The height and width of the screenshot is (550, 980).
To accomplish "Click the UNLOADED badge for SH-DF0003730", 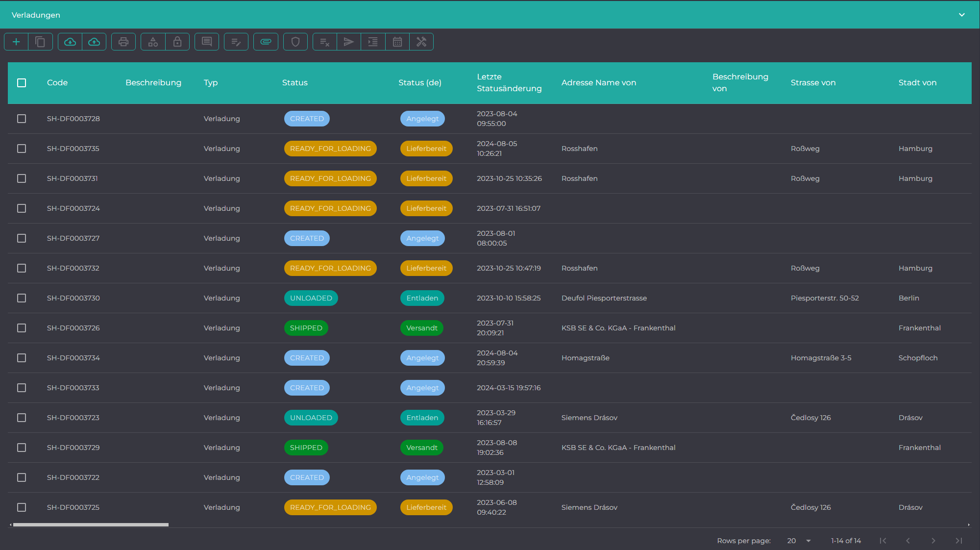I will 311,298.
